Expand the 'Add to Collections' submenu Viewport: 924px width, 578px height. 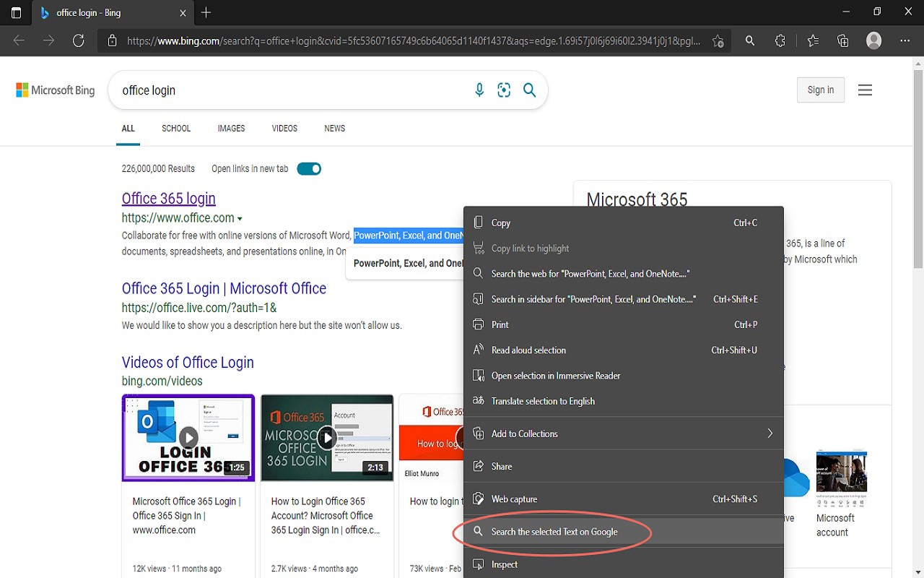point(624,433)
